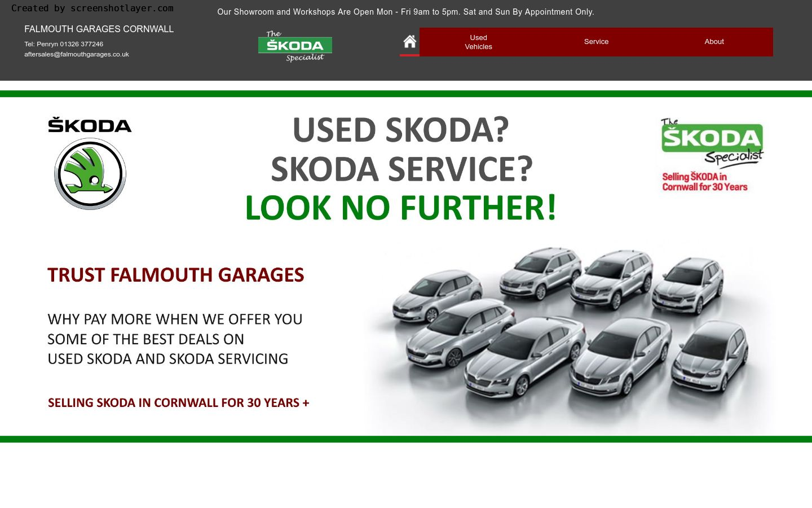Image resolution: width=812 pixels, height=508 pixels.
Task: Click the Falmouth Garages Cornwall title
Action: 99,29
